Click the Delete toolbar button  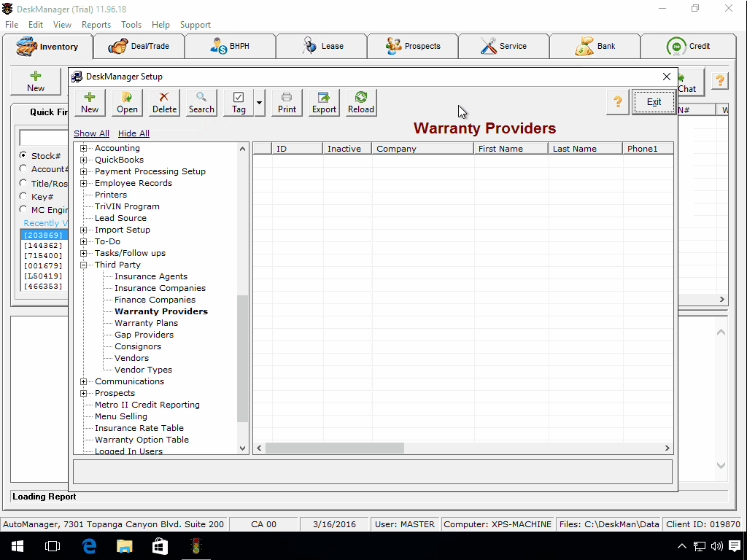[164, 102]
